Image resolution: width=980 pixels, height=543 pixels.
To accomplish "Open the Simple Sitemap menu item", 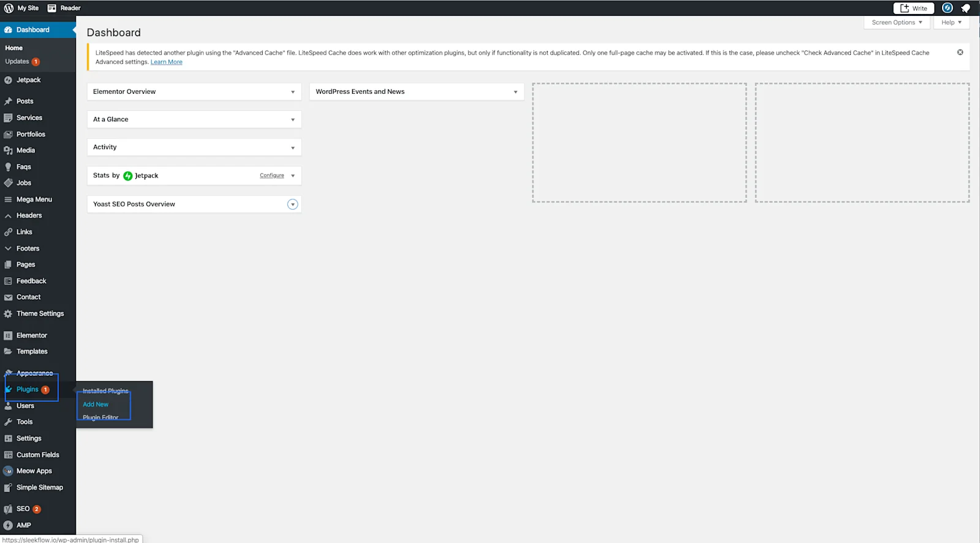I will click(38, 487).
